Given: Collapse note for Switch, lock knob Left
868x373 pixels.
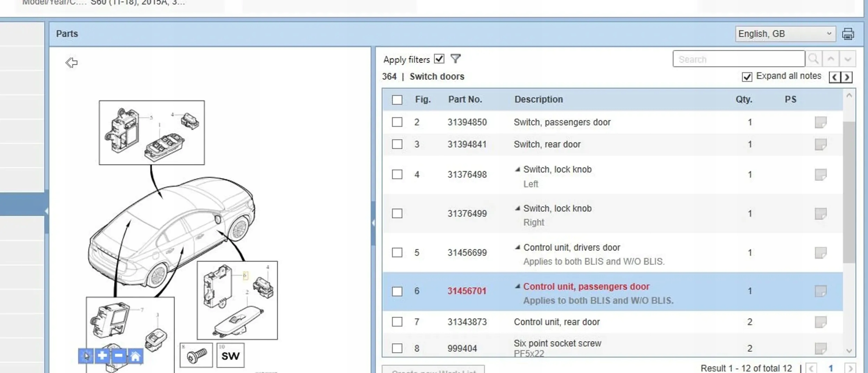Looking at the screenshot, I should pyautogui.click(x=517, y=169).
